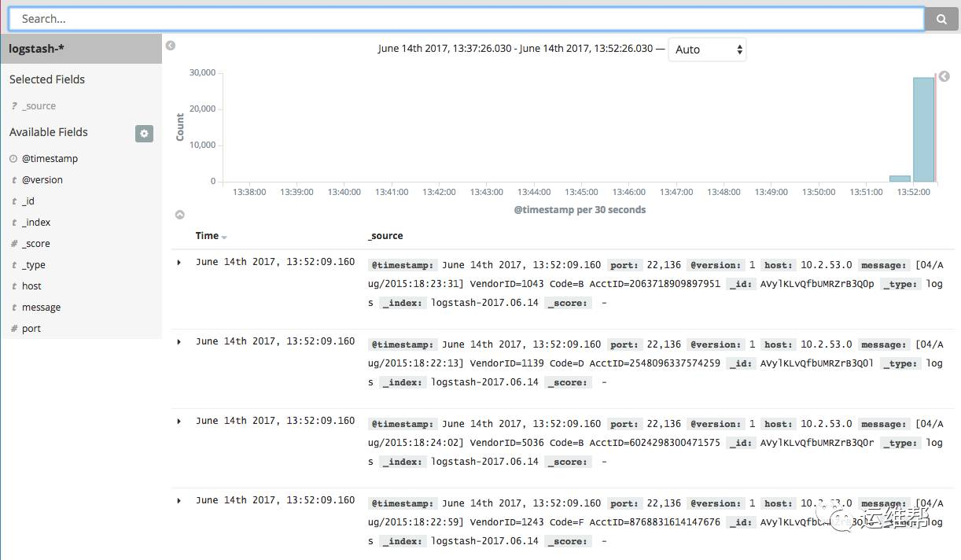Click the search magnifier button

[941, 18]
